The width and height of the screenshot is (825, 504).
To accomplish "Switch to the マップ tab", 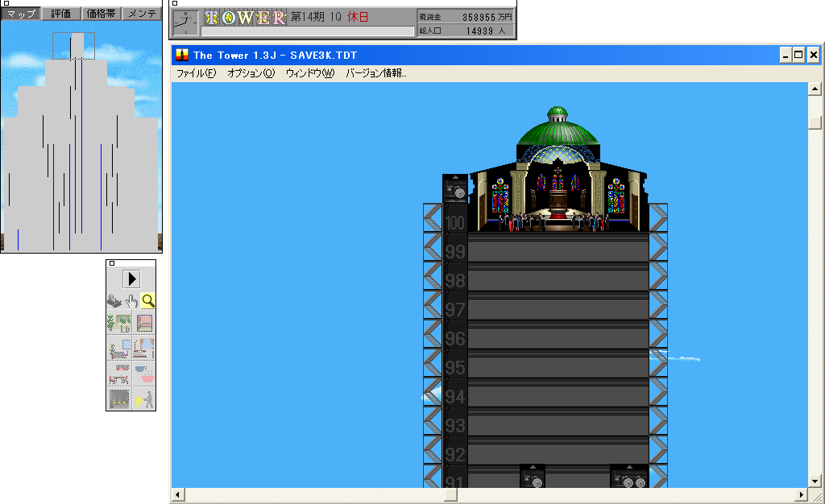I will [x=21, y=14].
